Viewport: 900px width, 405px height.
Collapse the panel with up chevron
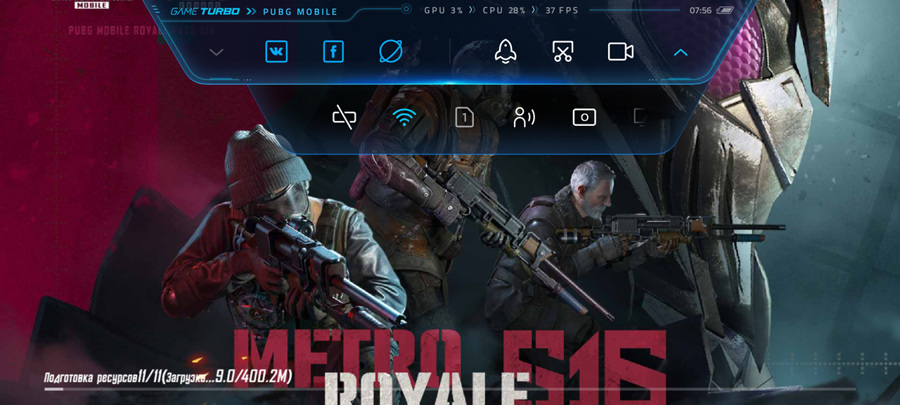coord(680,52)
